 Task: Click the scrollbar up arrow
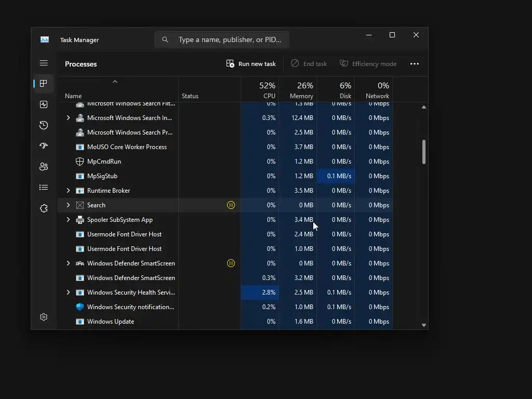click(x=424, y=107)
